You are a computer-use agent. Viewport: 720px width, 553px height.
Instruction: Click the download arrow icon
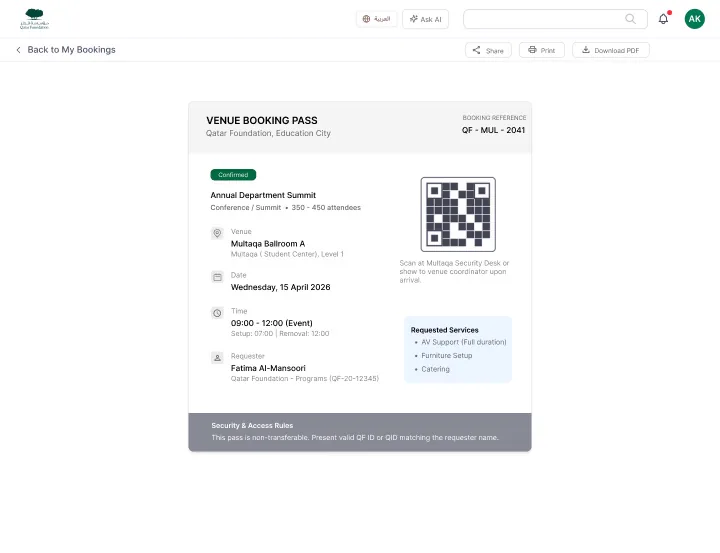point(586,50)
